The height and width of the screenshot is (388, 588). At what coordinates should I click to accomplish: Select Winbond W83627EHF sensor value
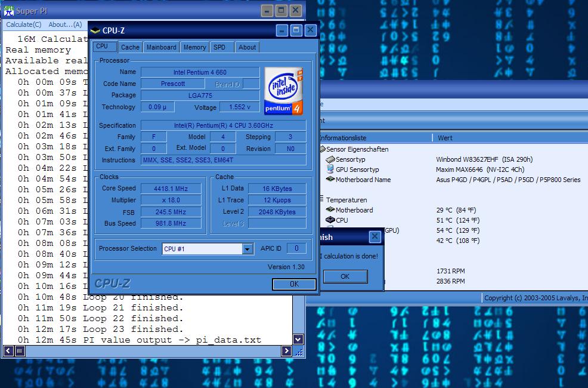(x=484, y=159)
